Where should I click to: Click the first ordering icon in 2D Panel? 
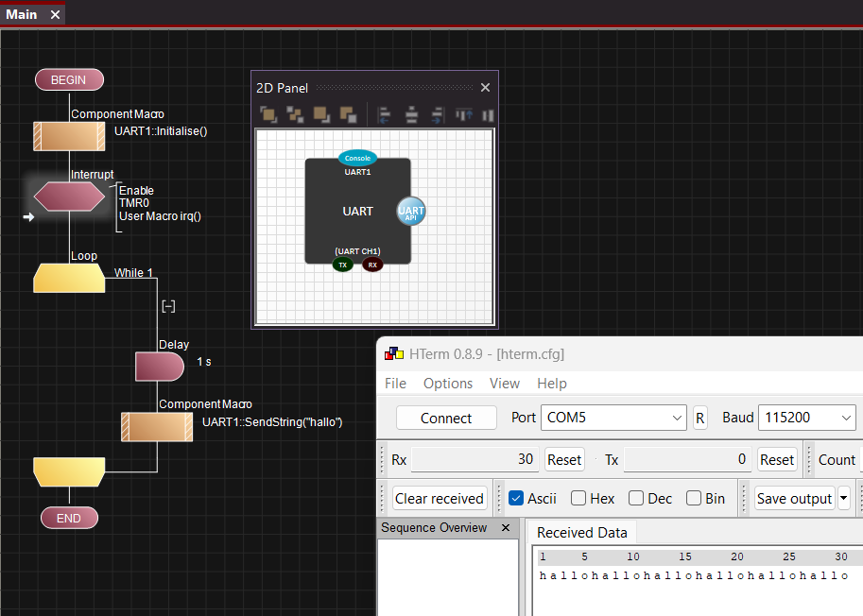tap(268, 115)
